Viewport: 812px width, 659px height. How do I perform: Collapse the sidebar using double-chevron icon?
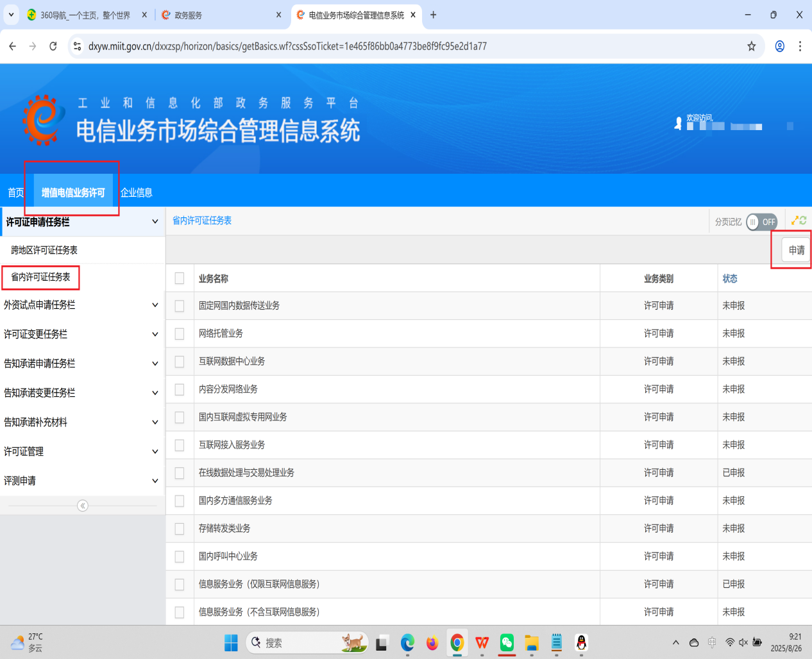[83, 506]
